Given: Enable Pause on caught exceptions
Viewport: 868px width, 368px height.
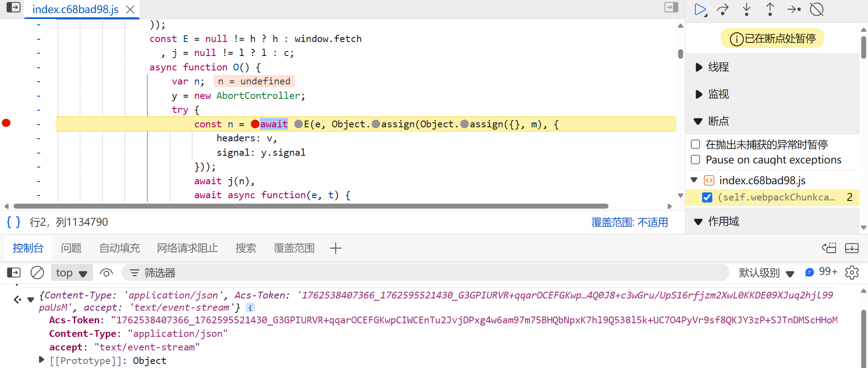Looking at the screenshot, I should pyautogui.click(x=696, y=160).
